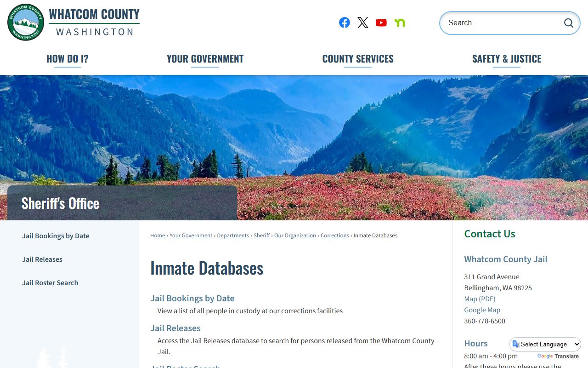
Task: Open Corrections breadcrumb link
Action: tap(335, 236)
